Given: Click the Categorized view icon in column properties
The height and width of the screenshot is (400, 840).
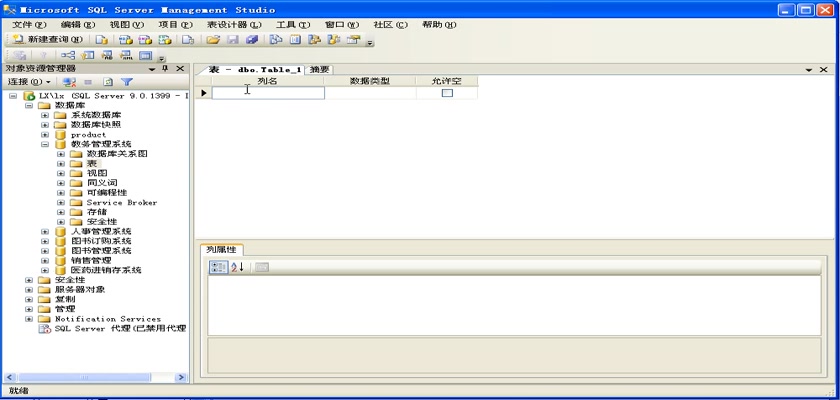Looking at the screenshot, I should 218,267.
